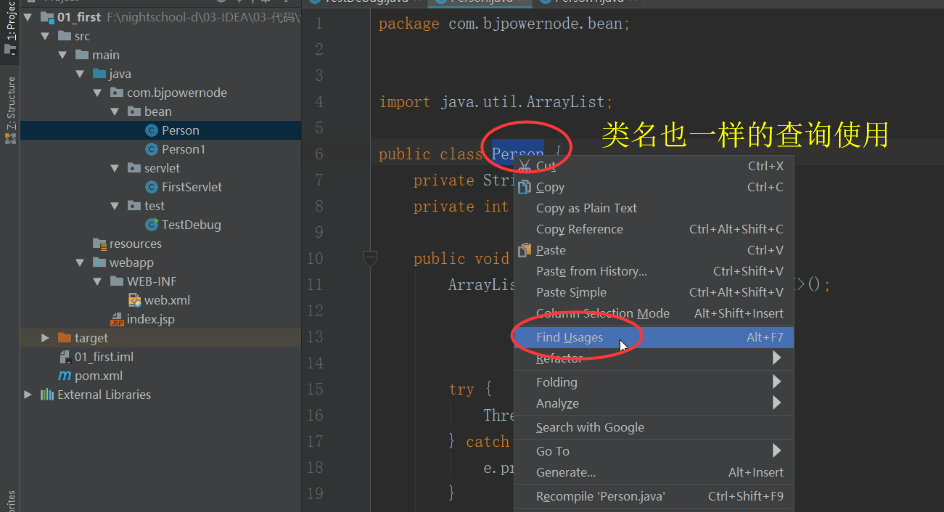Choose Recompile 'Person.java' entry
This screenshot has width=944, height=512.
click(654, 497)
